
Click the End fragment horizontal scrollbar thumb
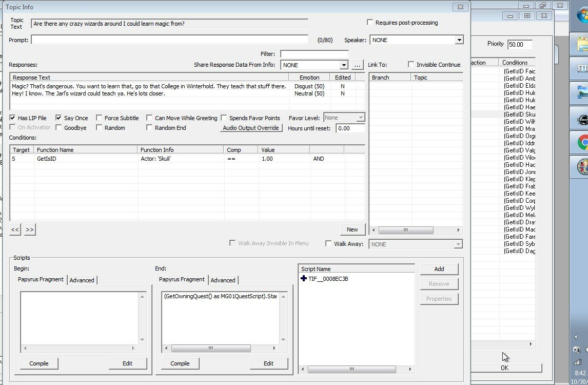pyautogui.click(x=211, y=348)
